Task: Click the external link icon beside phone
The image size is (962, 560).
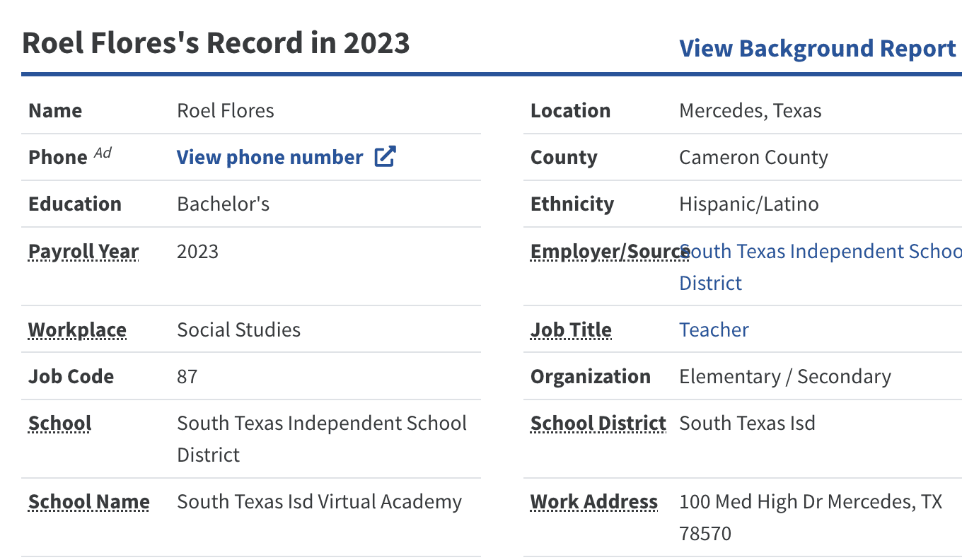Action: click(x=385, y=157)
